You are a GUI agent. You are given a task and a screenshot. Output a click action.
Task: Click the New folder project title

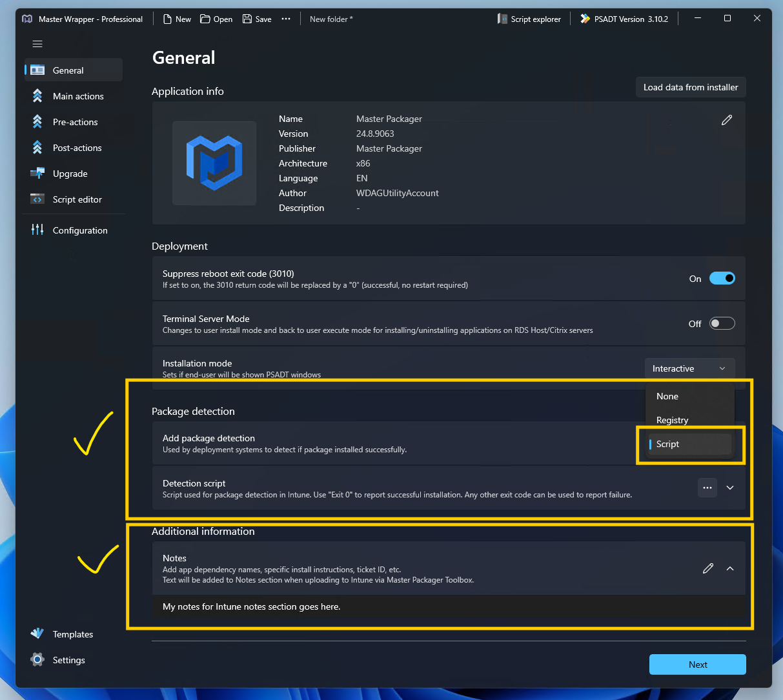click(331, 19)
